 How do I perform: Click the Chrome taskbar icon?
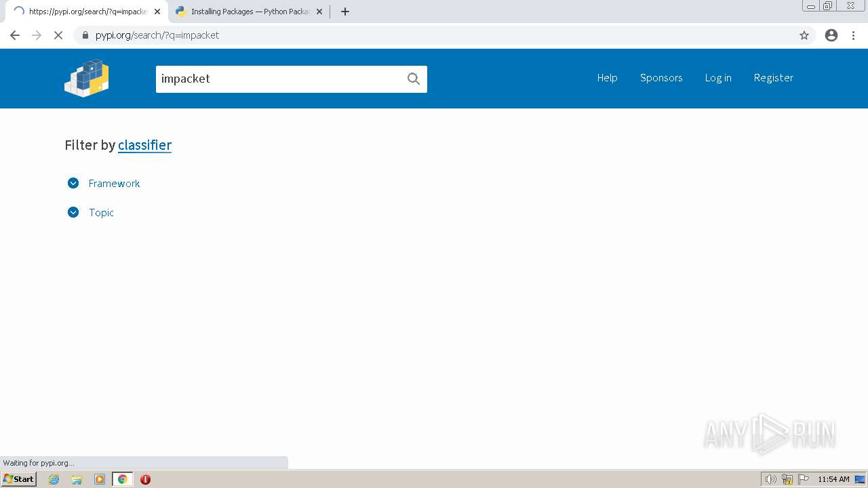click(123, 479)
